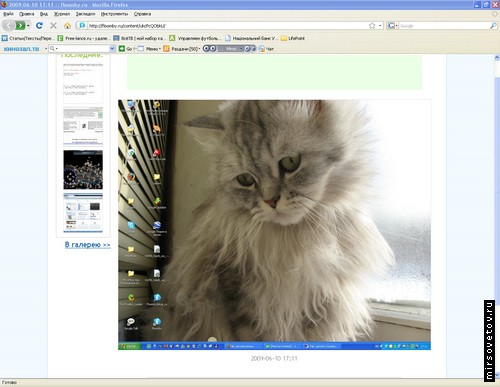Screen dimensions: 500x387
Task: Open the Статьи(Тексты/Пере... bookmark
Action: pyautogui.click(x=28, y=38)
